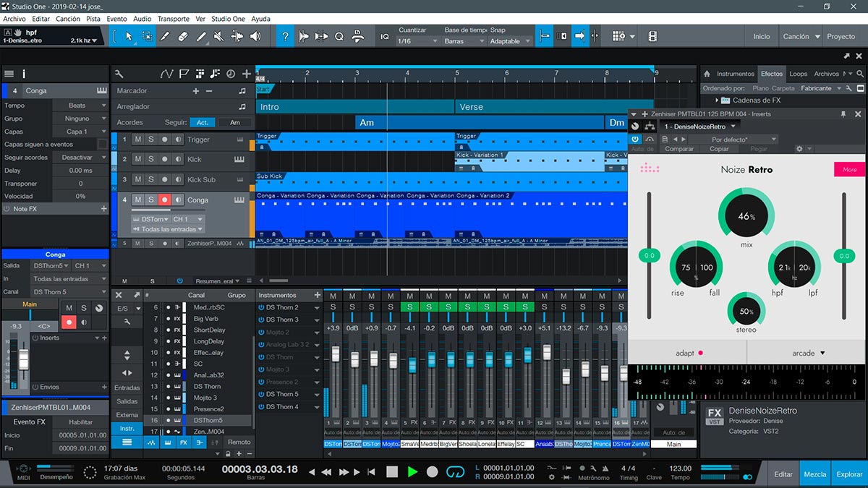Open the tempo track clock icon
The image size is (868, 488).
point(231,74)
